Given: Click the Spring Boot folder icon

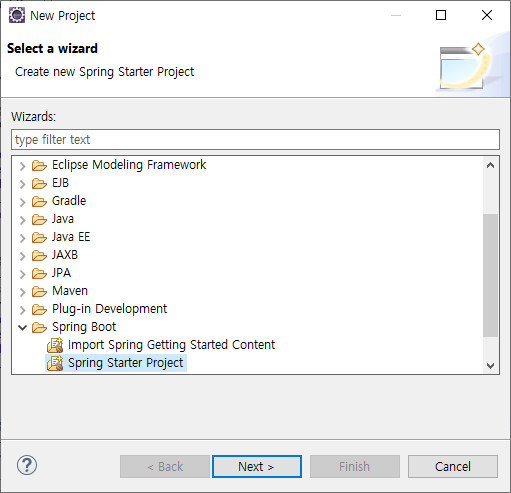Looking at the screenshot, I should pos(39,327).
